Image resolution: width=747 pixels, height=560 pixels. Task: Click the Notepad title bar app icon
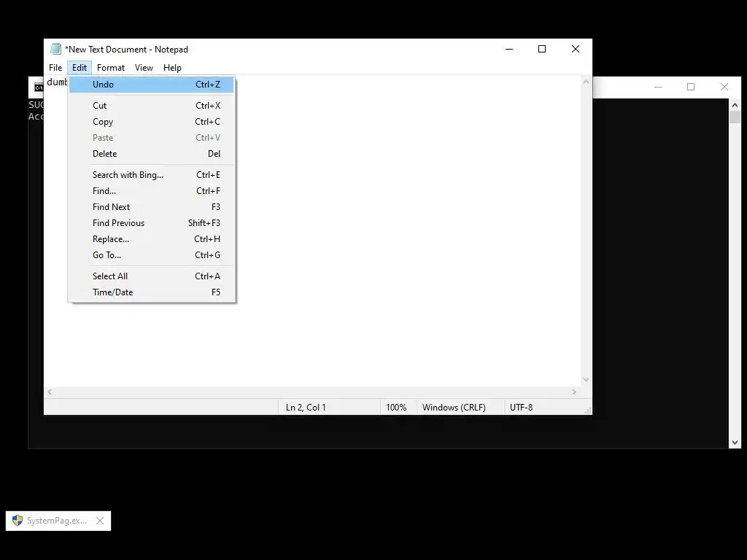click(x=55, y=49)
